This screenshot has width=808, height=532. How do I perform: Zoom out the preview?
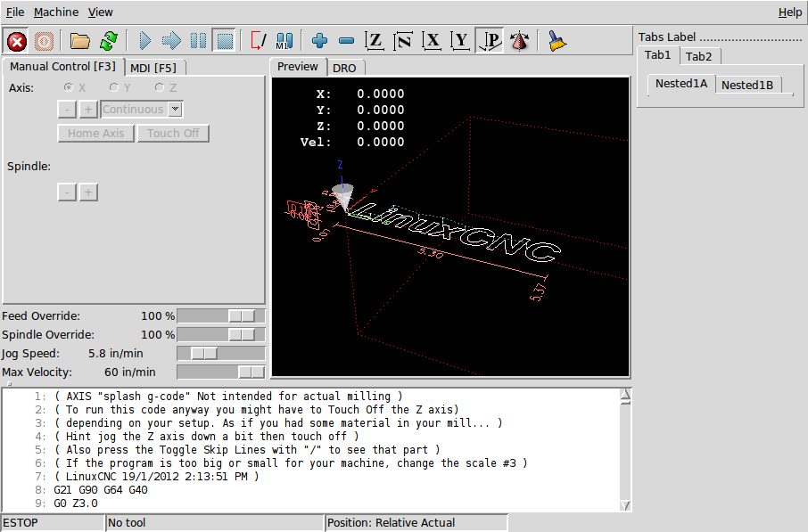point(346,41)
